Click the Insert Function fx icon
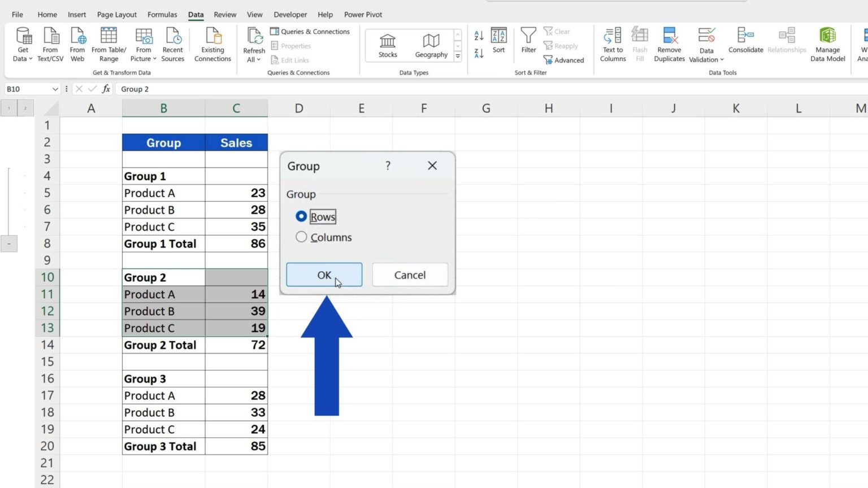The width and height of the screenshot is (868, 488). tap(106, 89)
